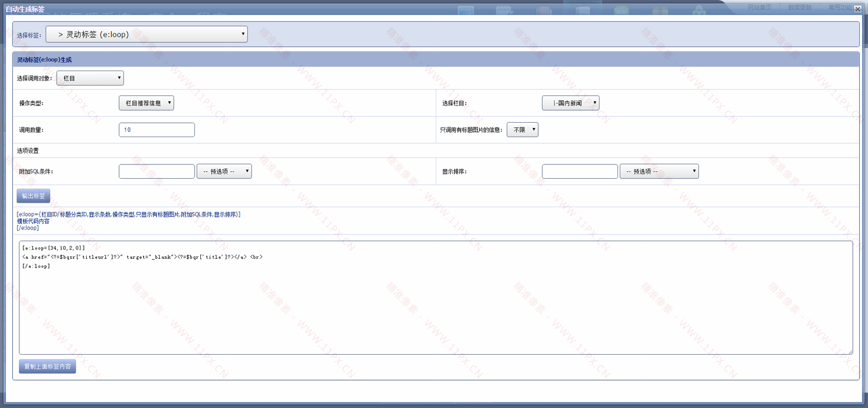This screenshot has width=868, height=408.
Task: Click the 操作类型 label
Action: tap(31, 103)
